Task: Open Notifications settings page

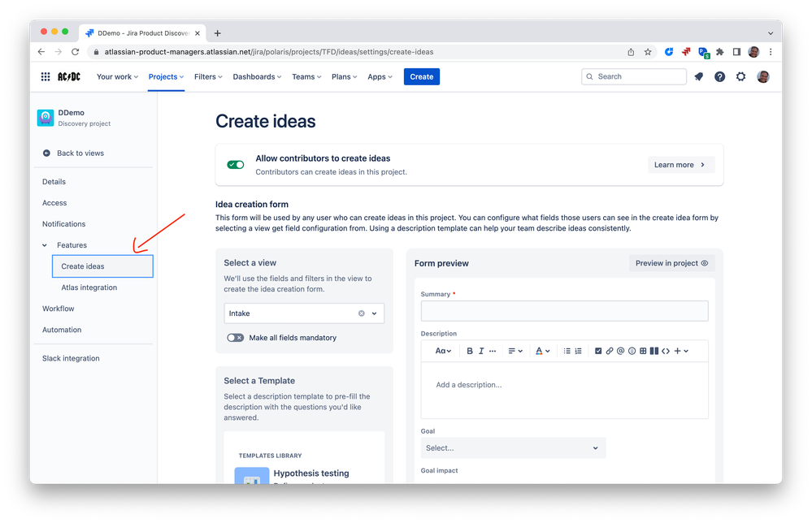Action: [63, 224]
